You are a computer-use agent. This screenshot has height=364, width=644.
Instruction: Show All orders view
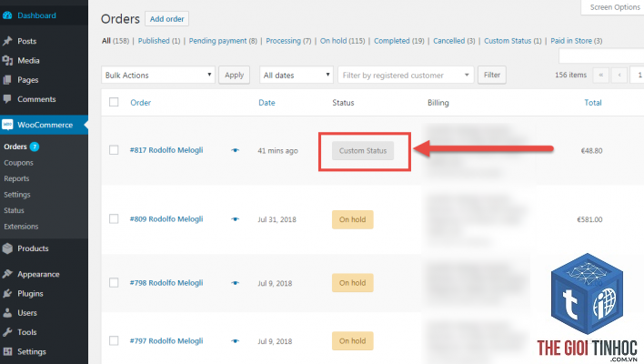(x=106, y=41)
